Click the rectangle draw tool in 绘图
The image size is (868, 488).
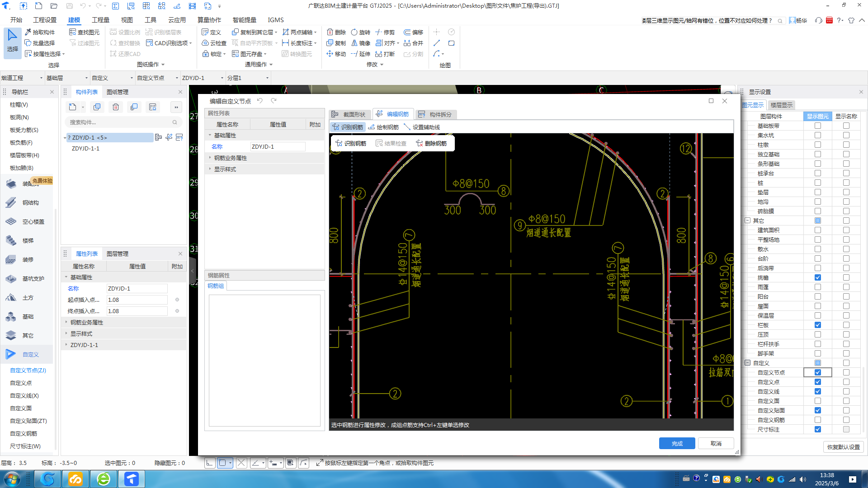451,43
